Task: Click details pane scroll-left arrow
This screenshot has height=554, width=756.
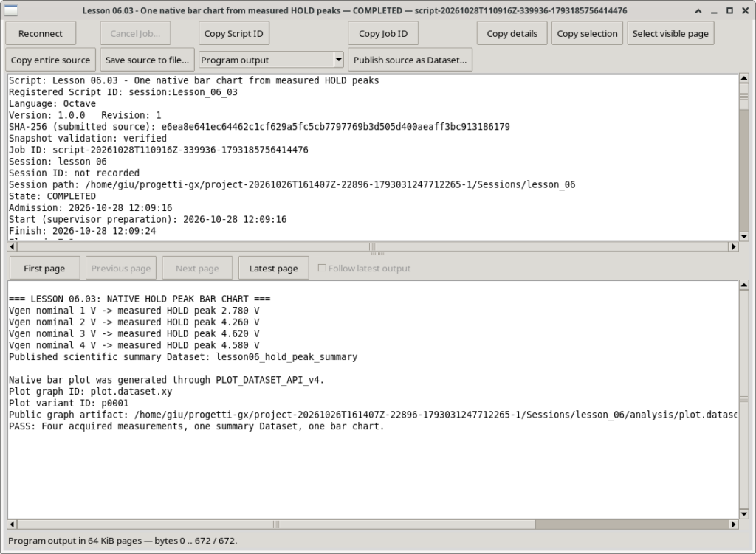Action: point(12,246)
